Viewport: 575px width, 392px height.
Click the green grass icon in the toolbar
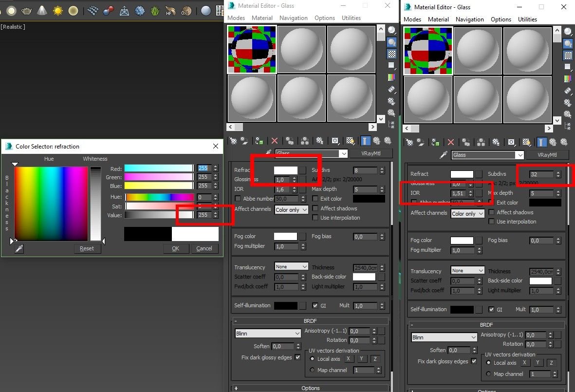pyautogui.click(x=155, y=10)
